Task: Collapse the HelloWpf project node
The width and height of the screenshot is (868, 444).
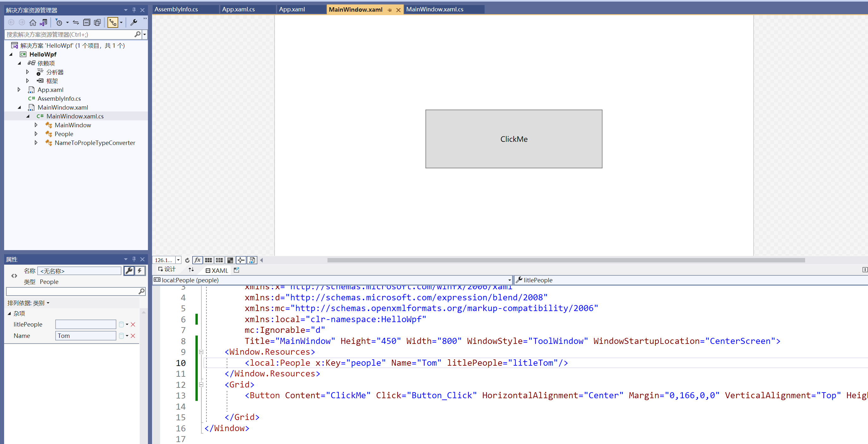Action: [11, 54]
